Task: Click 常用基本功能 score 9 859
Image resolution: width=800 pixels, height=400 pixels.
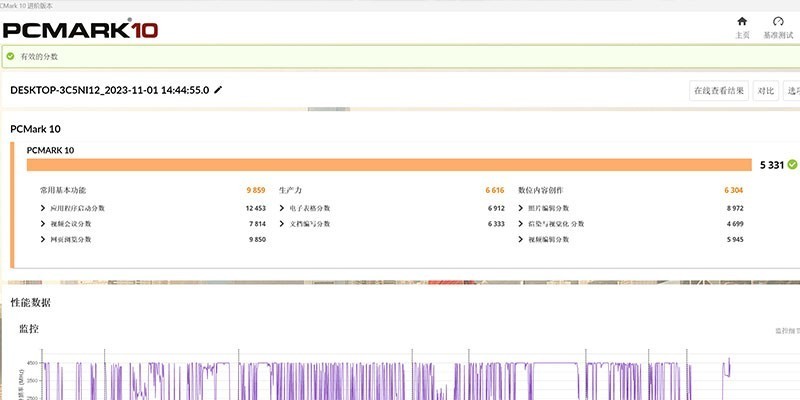Action: pyautogui.click(x=256, y=190)
